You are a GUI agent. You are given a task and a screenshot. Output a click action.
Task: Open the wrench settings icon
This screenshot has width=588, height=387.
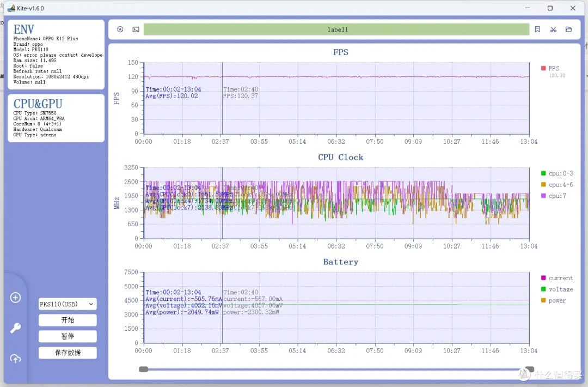[15, 328]
